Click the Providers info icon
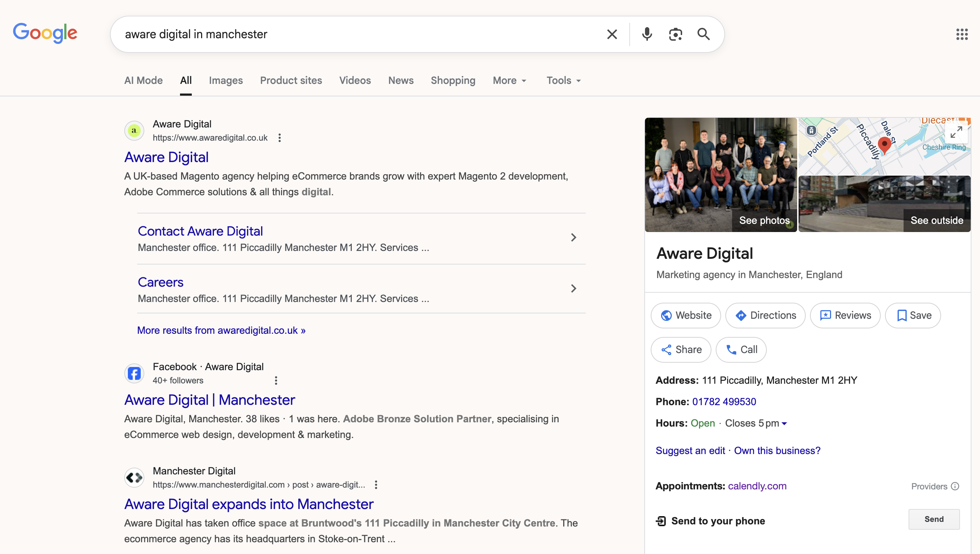This screenshot has width=980, height=554. tap(955, 486)
